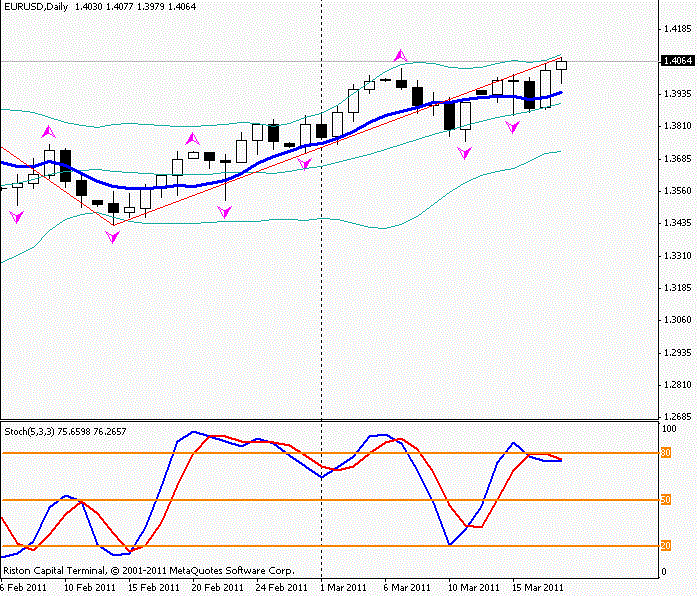Select the up fractal arrow above the 10 Feb high
Image resolution: width=698 pixels, height=602 pixels.
(x=49, y=132)
